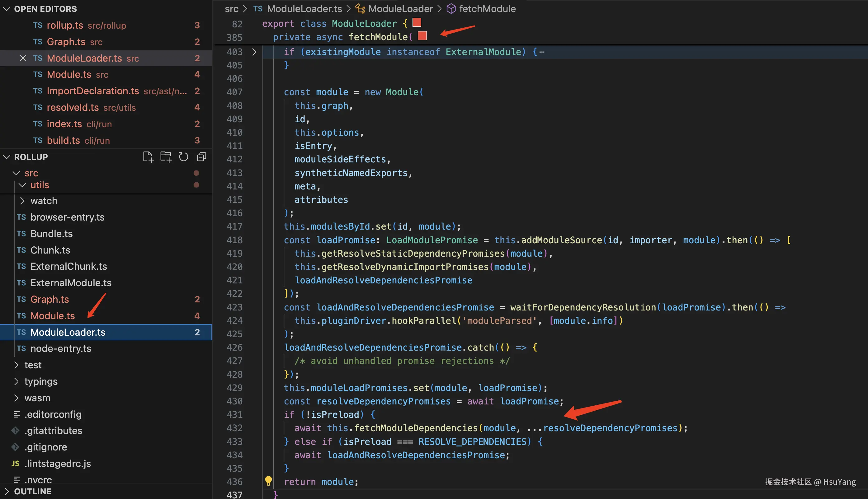Open Module.ts in the src file tree

pos(53,316)
